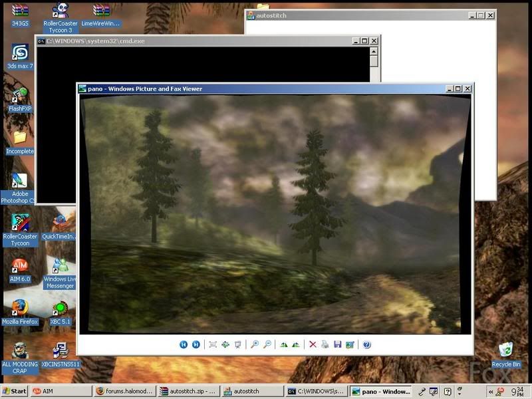532x399 pixels.
Task: Switch to AIM taskbar button
Action: tap(61, 391)
